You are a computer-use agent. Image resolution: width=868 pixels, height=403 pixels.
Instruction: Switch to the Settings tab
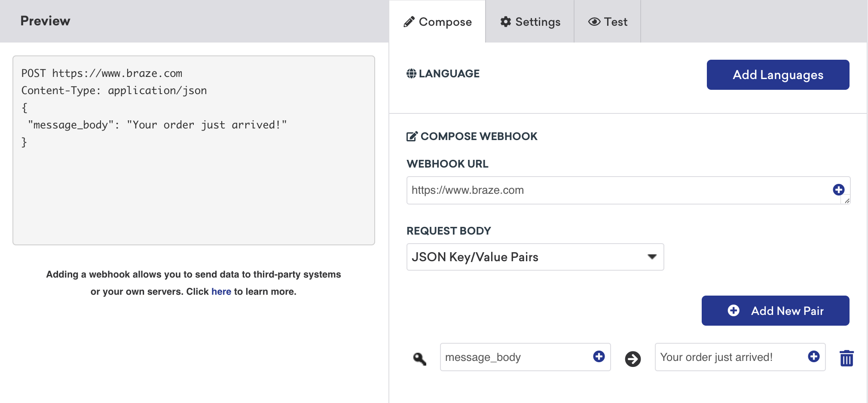530,21
